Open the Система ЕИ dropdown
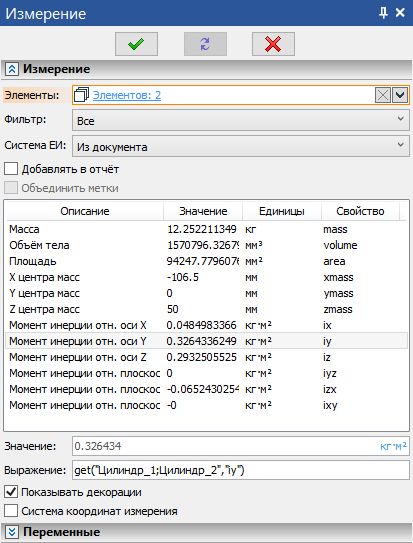 tap(241, 146)
